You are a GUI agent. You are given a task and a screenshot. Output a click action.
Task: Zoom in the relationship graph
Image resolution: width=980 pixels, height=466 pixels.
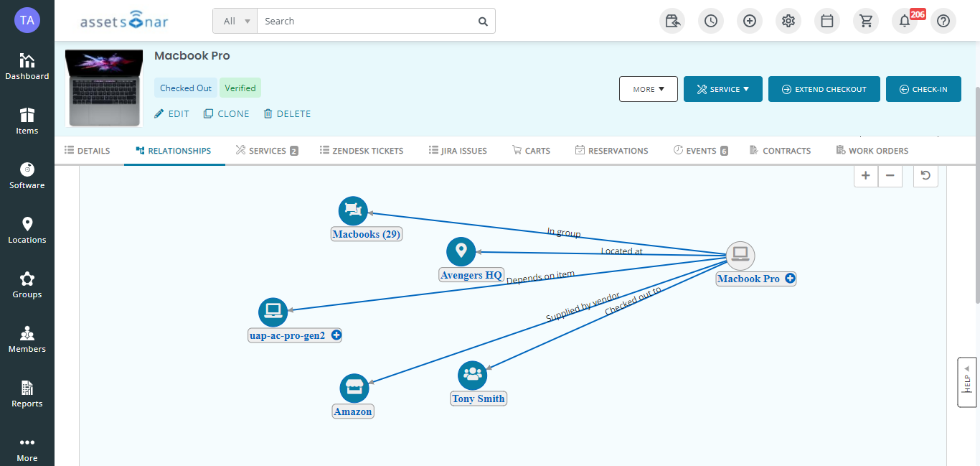(866, 175)
